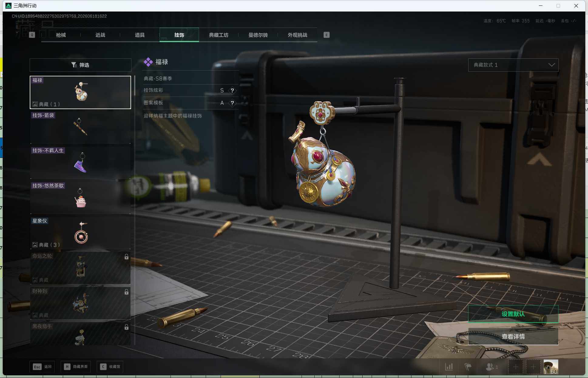Open the 筛选 filter button

80,65
